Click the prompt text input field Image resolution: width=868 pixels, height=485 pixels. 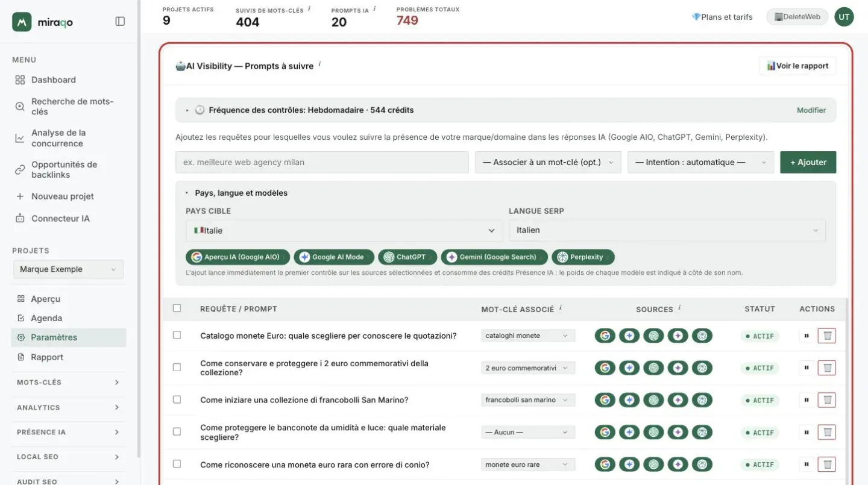point(322,162)
